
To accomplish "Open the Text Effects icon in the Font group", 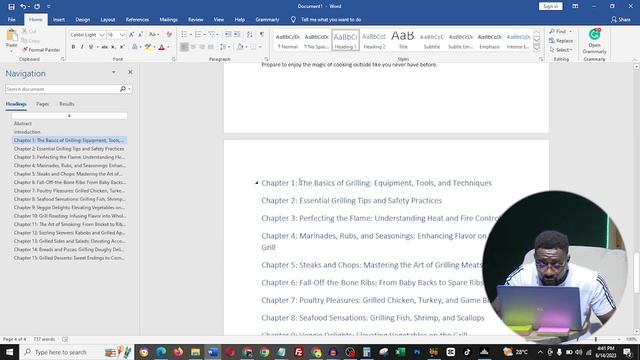I will tap(135, 47).
